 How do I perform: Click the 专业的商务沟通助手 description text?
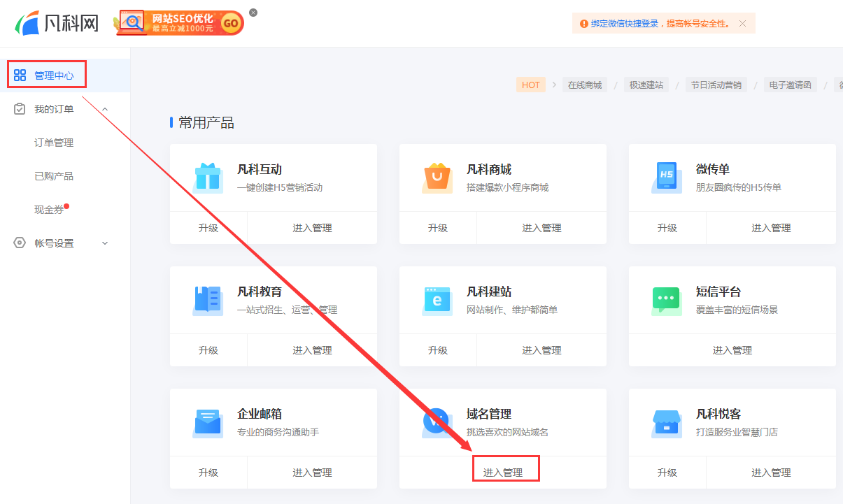click(x=278, y=432)
